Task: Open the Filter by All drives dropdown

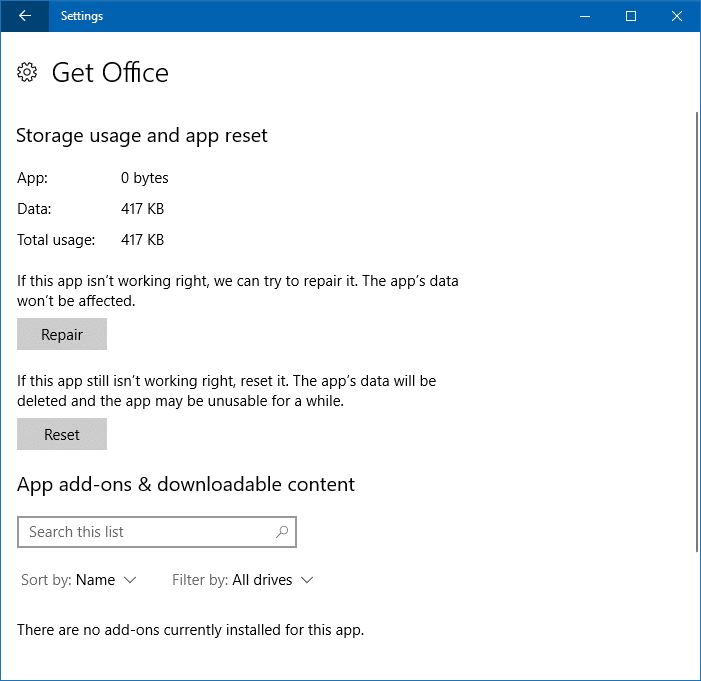Action: [243, 580]
